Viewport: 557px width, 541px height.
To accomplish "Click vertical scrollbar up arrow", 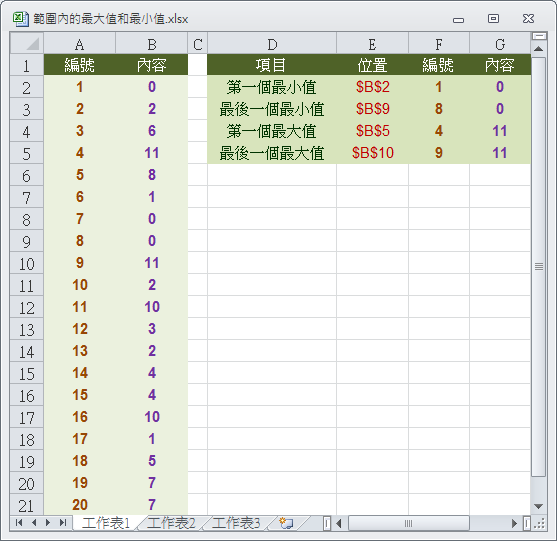I will tap(538, 49).
